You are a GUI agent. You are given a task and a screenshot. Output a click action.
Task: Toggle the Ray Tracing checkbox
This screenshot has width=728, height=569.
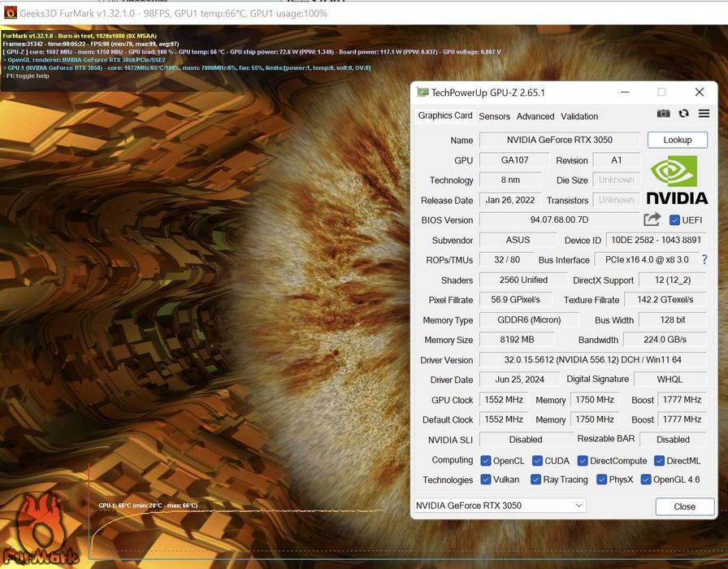point(535,480)
